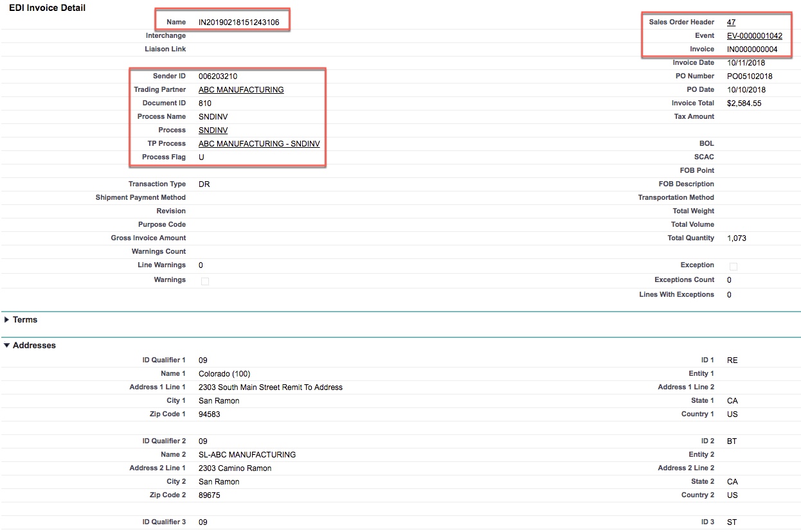801x532 pixels.
Task: Toggle the Exception checkbox
Action: click(733, 266)
